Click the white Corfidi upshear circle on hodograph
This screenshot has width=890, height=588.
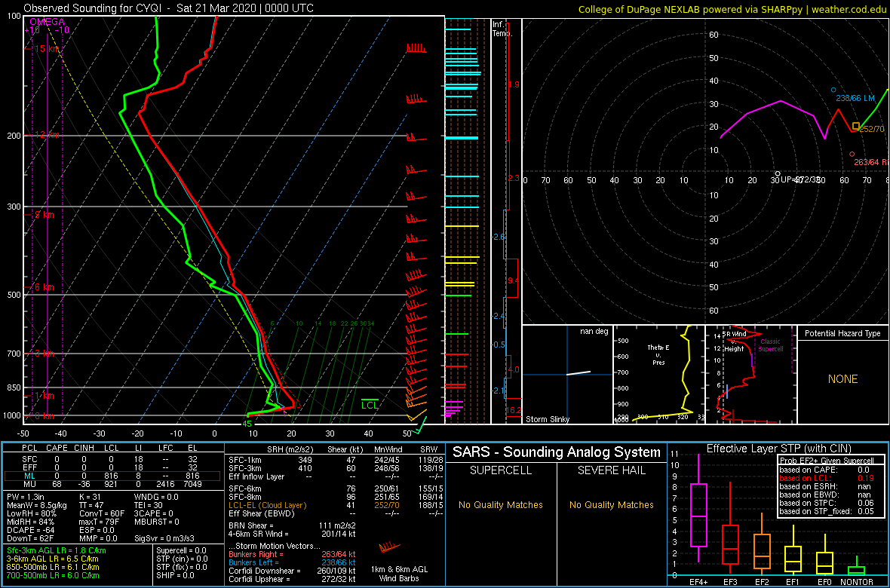pos(777,173)
